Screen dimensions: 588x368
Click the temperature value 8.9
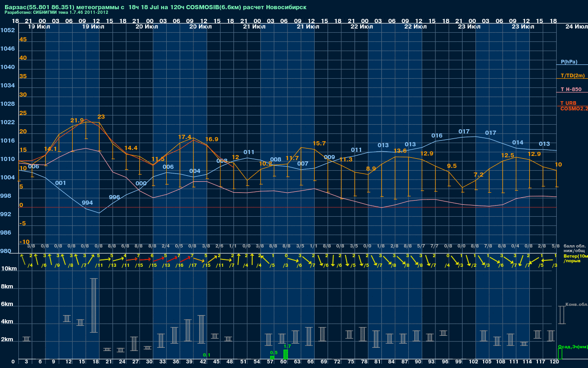[x=371, y=169]
